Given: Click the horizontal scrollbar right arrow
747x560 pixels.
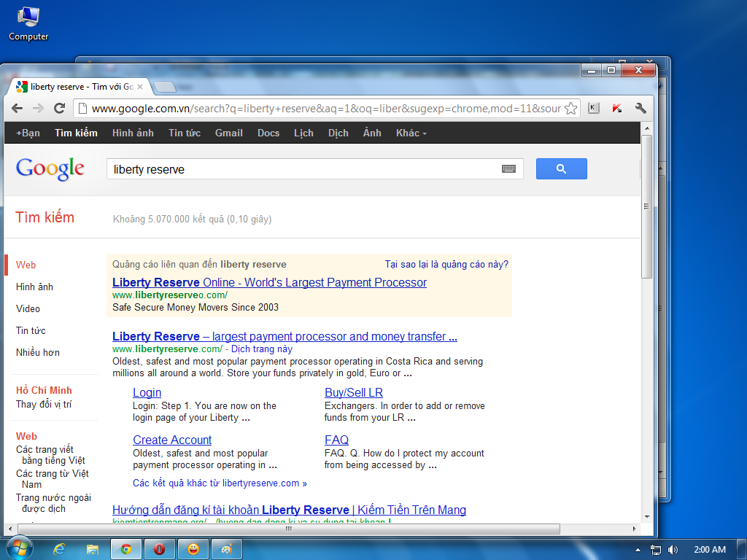Looking at the screenshot, I should (634, 529).
